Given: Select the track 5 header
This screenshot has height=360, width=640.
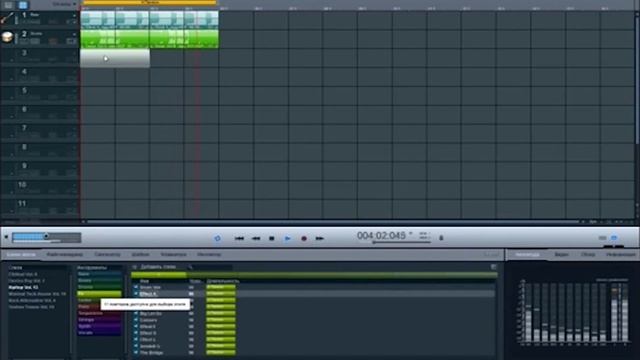Looking at the screenshot, I should [40, 96].
